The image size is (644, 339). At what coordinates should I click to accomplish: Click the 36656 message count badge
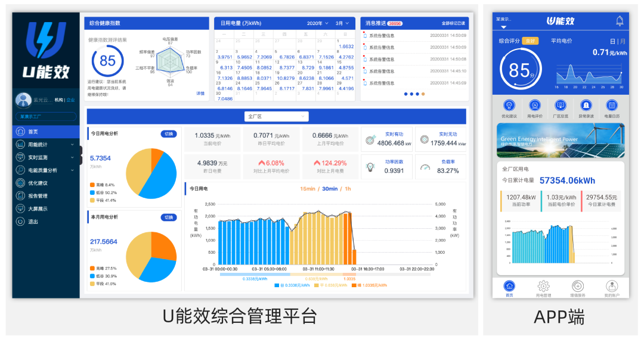pyautogui.click(x=395, y=23)
